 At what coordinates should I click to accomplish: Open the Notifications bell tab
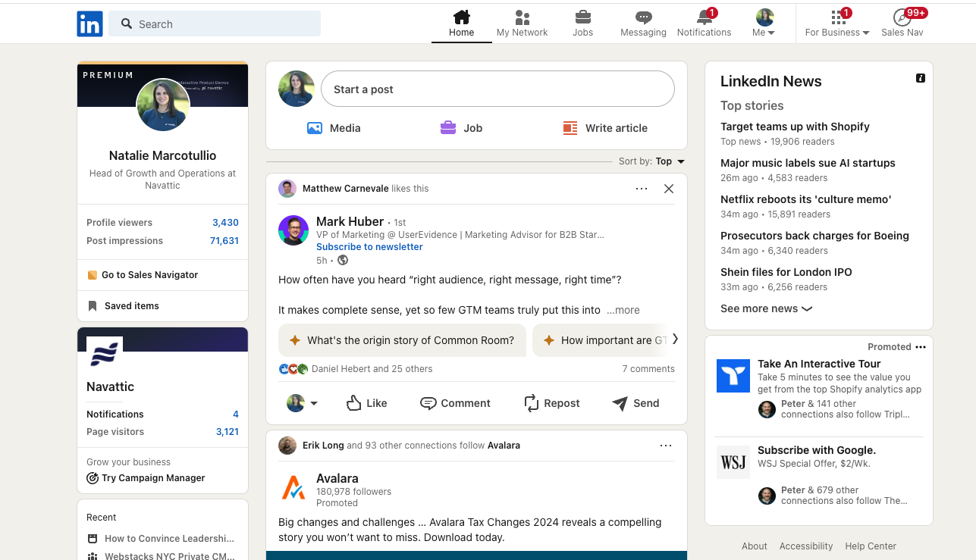(704, 23)
